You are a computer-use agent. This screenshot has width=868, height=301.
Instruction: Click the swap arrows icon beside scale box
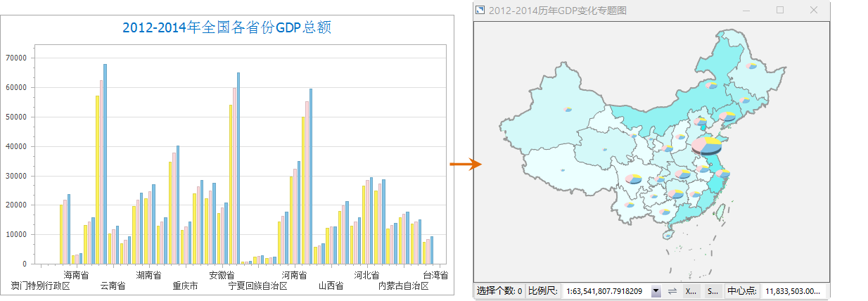tap(672, 291)
